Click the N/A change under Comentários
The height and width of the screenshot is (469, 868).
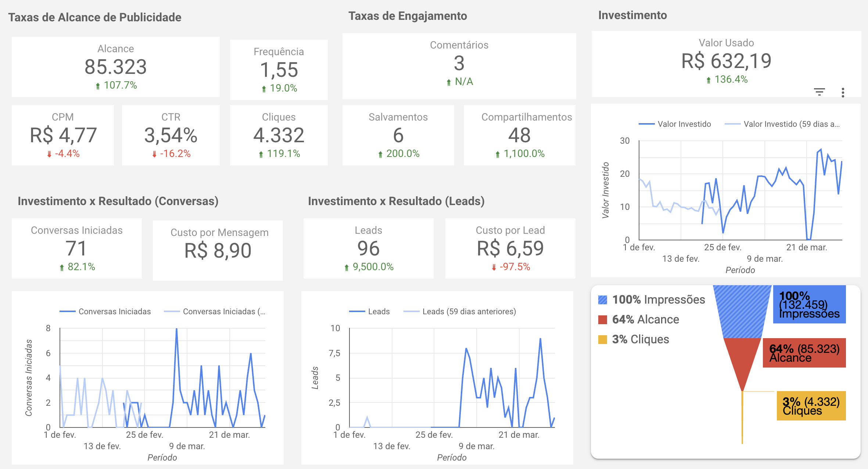[x=460, y=82]
